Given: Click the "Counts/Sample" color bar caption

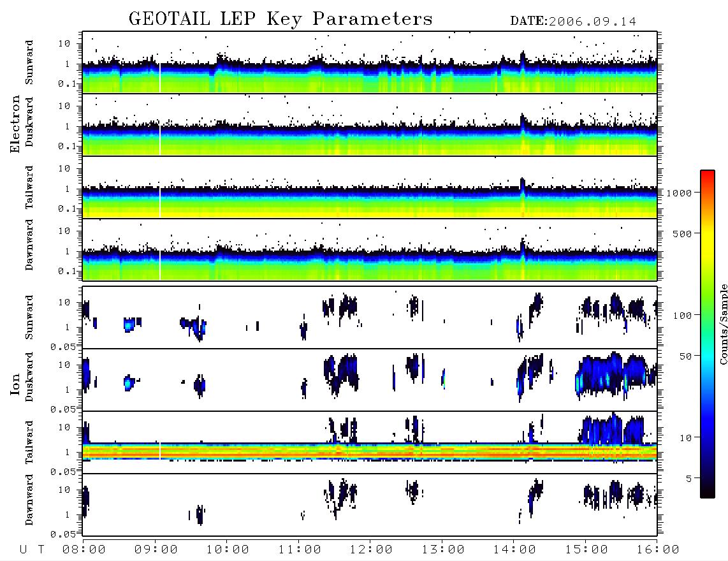Looking at the screenshot, I should [x=724, y=324].
